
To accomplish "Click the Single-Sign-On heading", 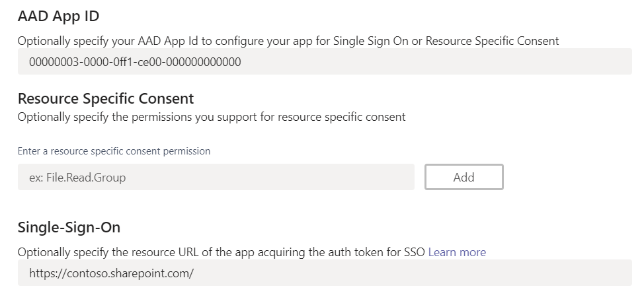I will [69, 228].
